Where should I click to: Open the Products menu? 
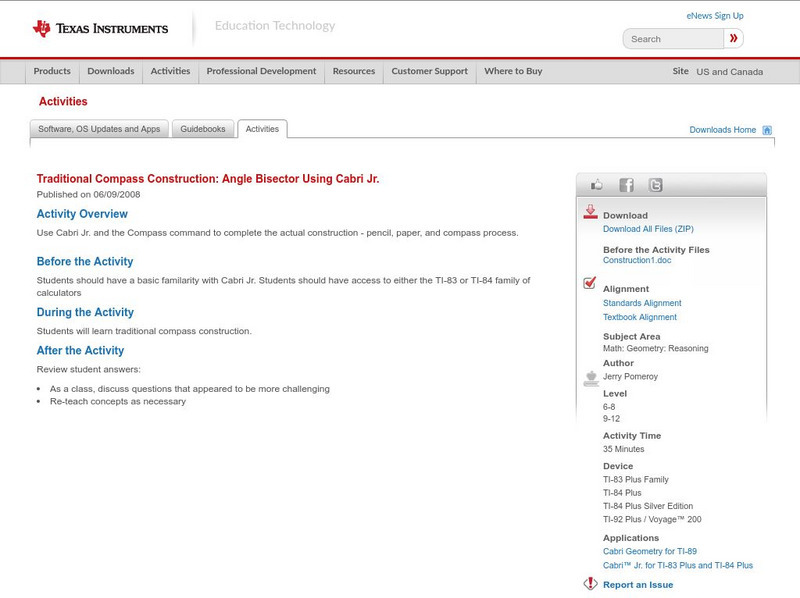click(x=52, y=71)
